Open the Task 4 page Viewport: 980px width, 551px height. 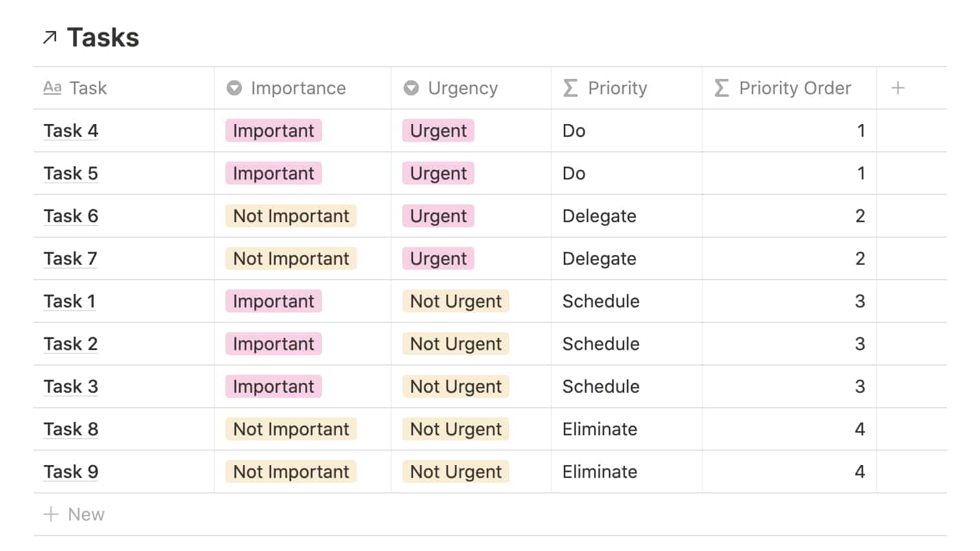click(71, 130)
